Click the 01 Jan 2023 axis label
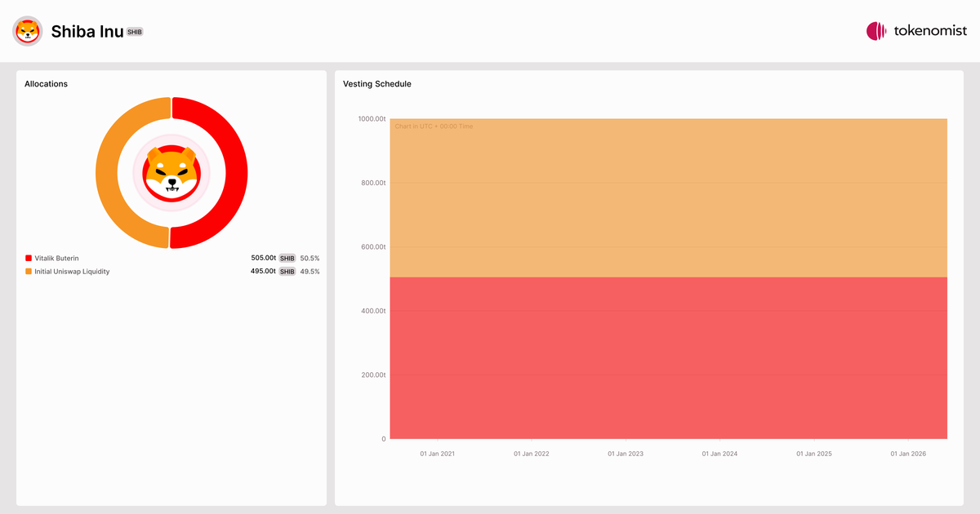Screen dimensions: 980x514 click(x=626, y=454)
